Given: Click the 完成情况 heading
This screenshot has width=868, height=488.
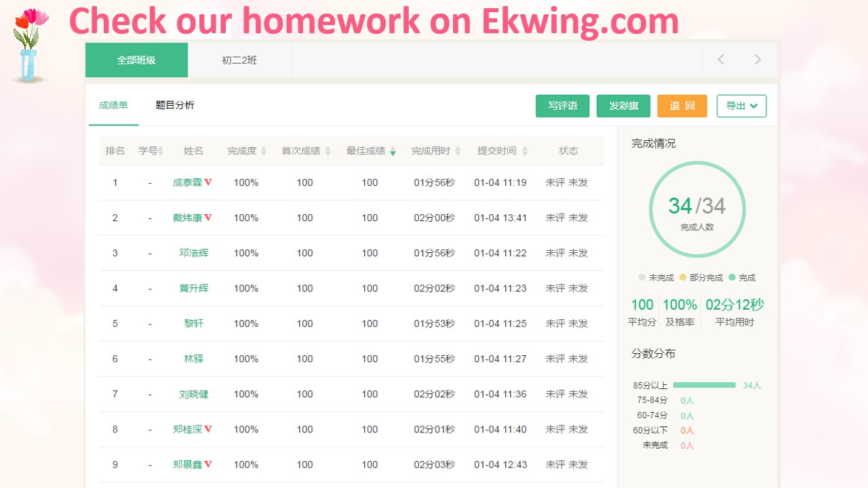Looking at the screenshot, I should click(x=653, y=143).
